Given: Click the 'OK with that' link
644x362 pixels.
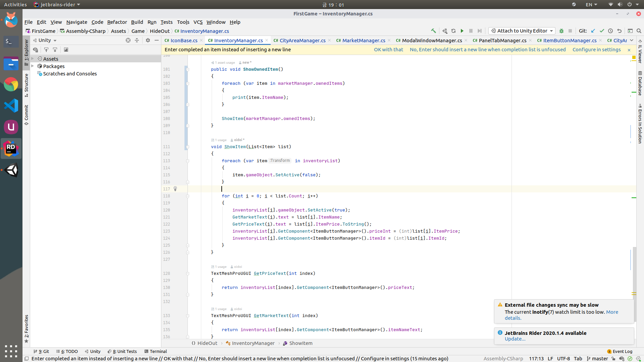Looking at the screenshot, I should pos(388,50).
